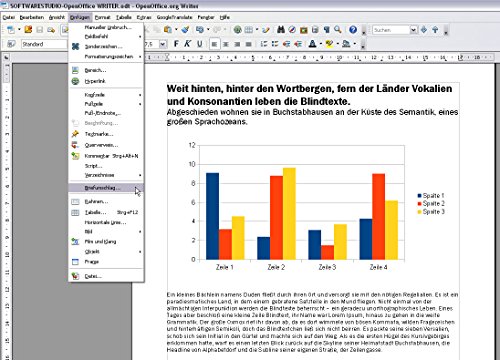Image resolution: width=500 pixels, height=360 pixels.
Task: Open the background color dropdown arrow
Action: point(355,44)
